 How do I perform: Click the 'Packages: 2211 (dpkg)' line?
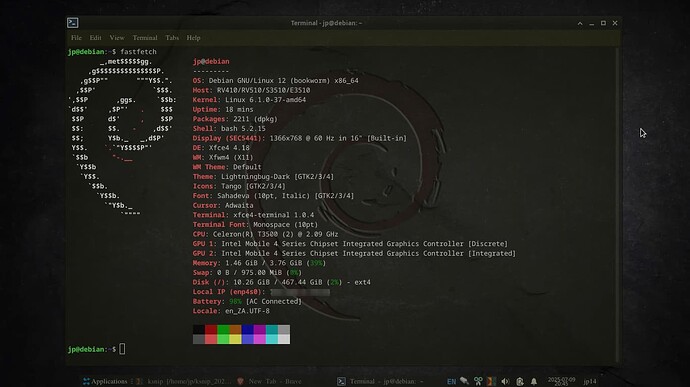[235, 119]
